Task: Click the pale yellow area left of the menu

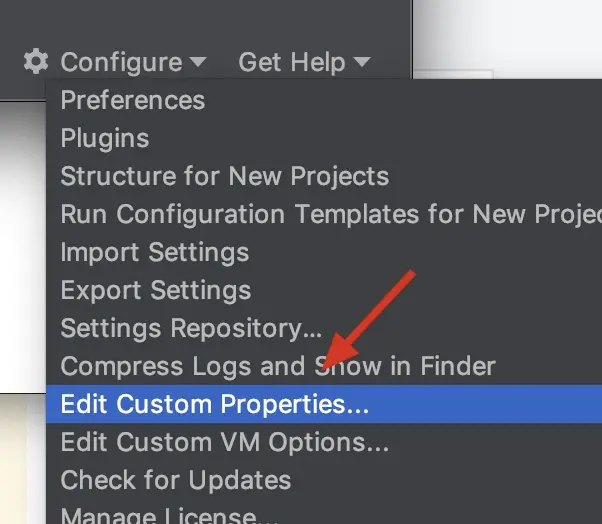Action: 20,460
